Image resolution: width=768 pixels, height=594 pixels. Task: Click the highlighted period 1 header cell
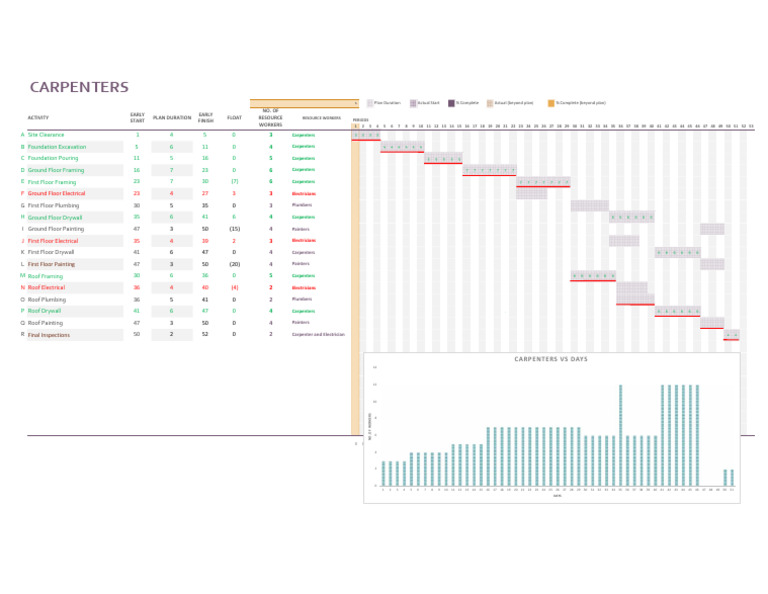click(x=356, y=126)
